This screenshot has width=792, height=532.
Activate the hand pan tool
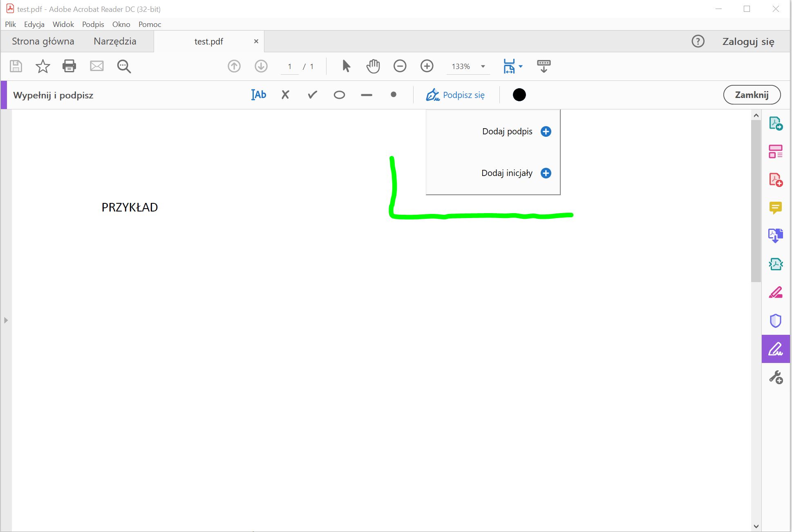pyautogui.click(x=373, y=66)
